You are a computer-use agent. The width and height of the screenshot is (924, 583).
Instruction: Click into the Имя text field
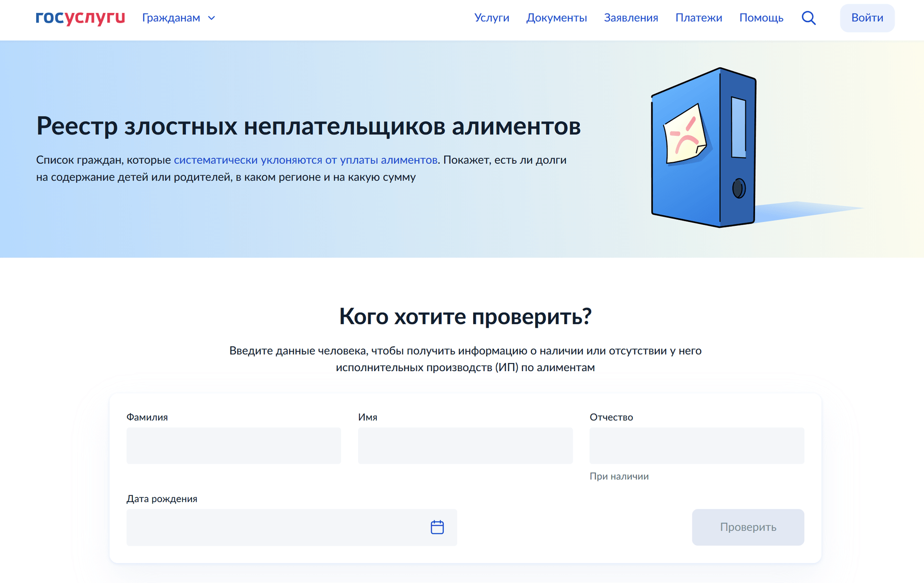465,446
